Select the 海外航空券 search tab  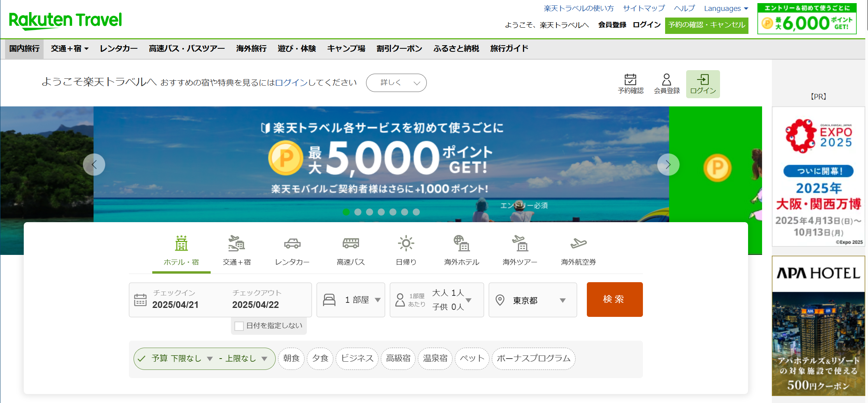pyautogui.click(x=579, y=251)
